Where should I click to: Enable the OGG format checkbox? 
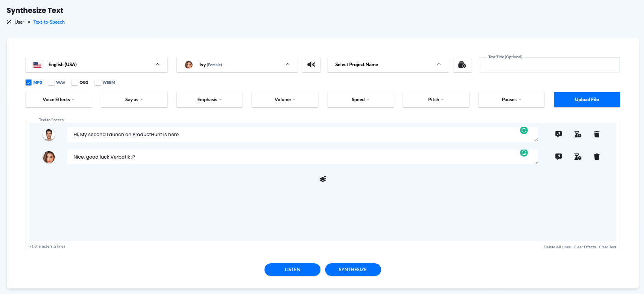click(74, 83)
